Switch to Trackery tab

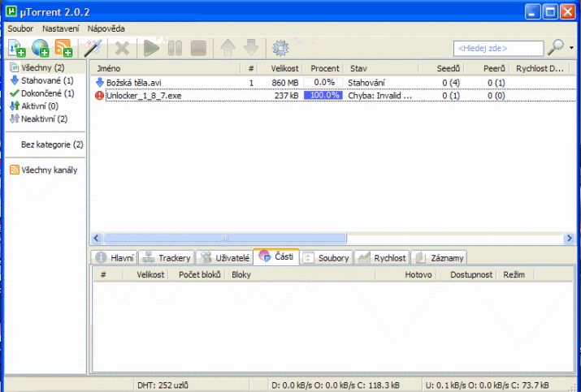(167, 257)
